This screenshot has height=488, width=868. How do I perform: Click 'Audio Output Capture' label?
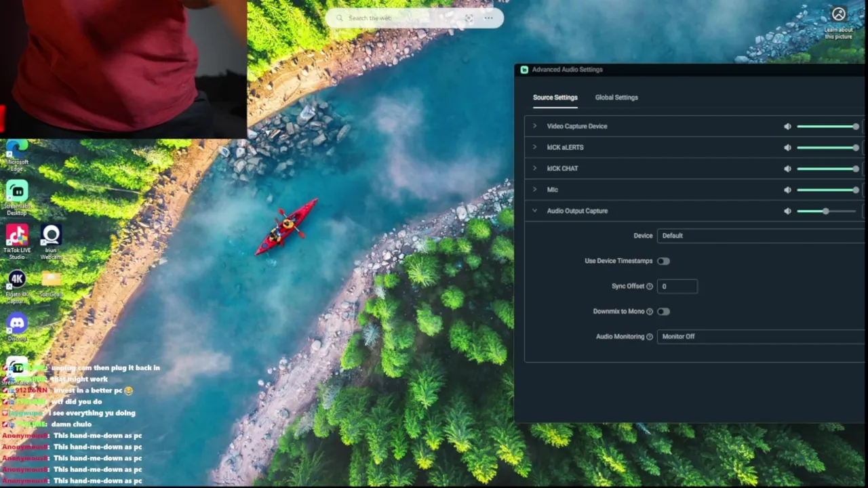pyautogui.click(x=577, y=211)
